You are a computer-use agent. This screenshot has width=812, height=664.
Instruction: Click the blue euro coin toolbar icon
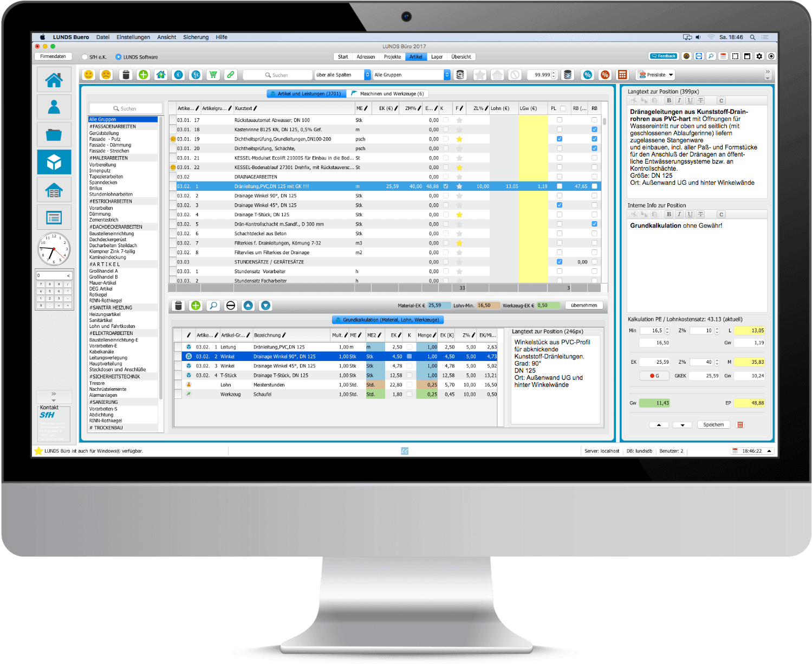[178, 75]
